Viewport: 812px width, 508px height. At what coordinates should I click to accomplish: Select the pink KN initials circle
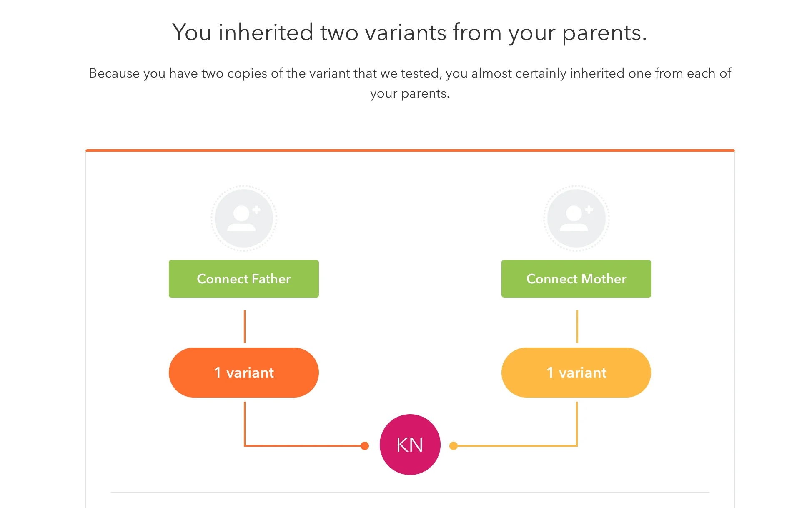pyautogui.click(x=410, y=445)
